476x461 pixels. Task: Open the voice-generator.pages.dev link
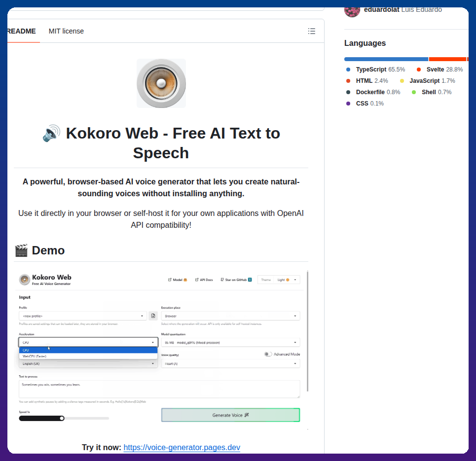coord(182,447)
